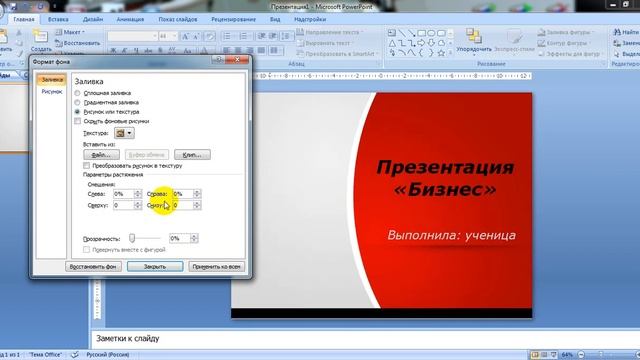640x360 pixels.
Task: Open line spacing options
Action: pyautogui.click(x=286, y=36)
